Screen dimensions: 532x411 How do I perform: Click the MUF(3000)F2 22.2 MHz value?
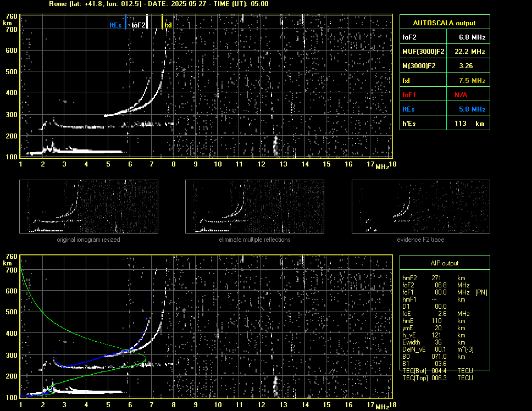(x=469, y=52)
